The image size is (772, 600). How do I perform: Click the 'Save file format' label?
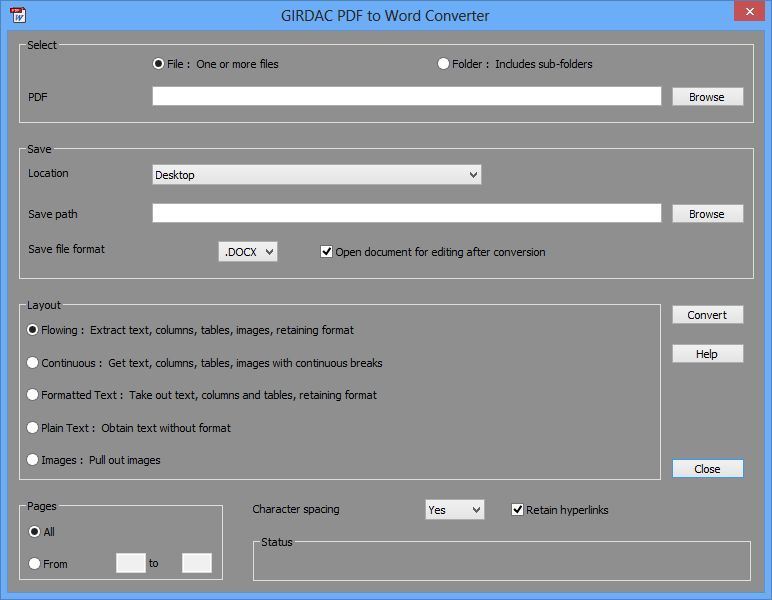66,249
